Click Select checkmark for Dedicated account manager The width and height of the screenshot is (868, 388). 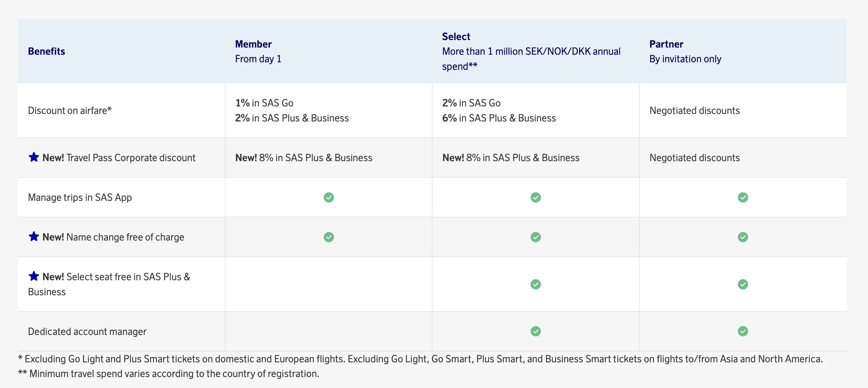(x=535, y=331)
